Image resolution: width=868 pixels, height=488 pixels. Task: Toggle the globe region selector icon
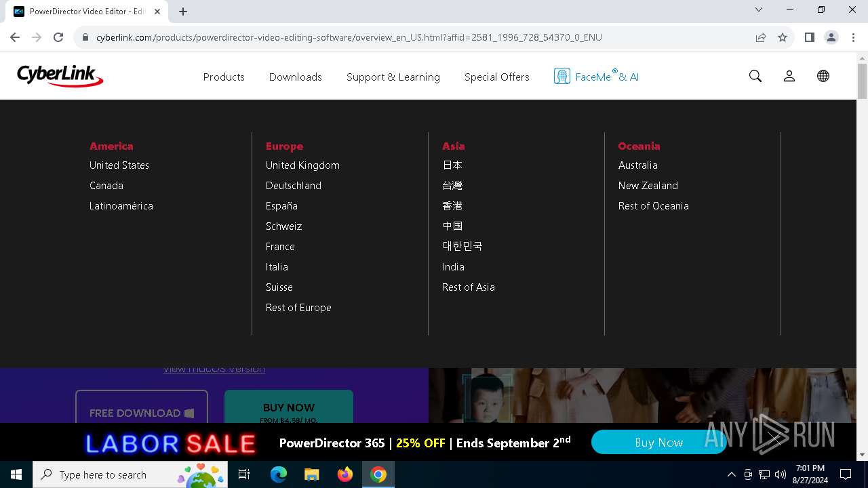(823, 76)
